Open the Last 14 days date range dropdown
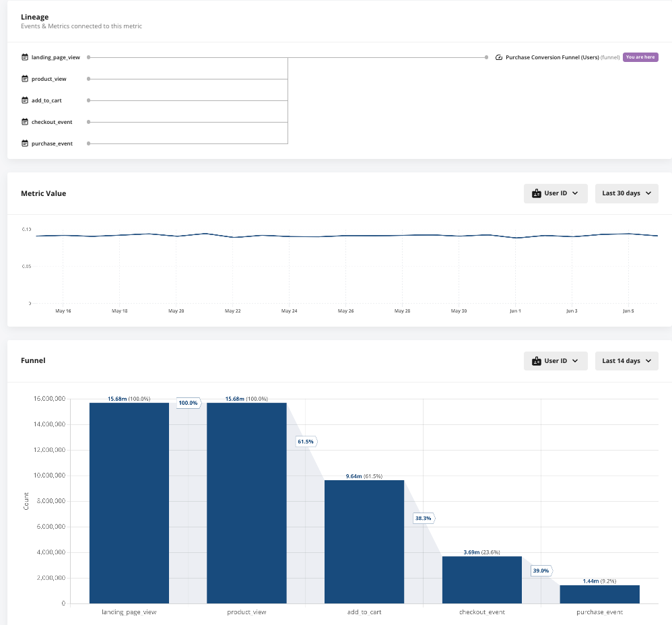The height and width of the screenshot is (625, 672). point(626,360)
